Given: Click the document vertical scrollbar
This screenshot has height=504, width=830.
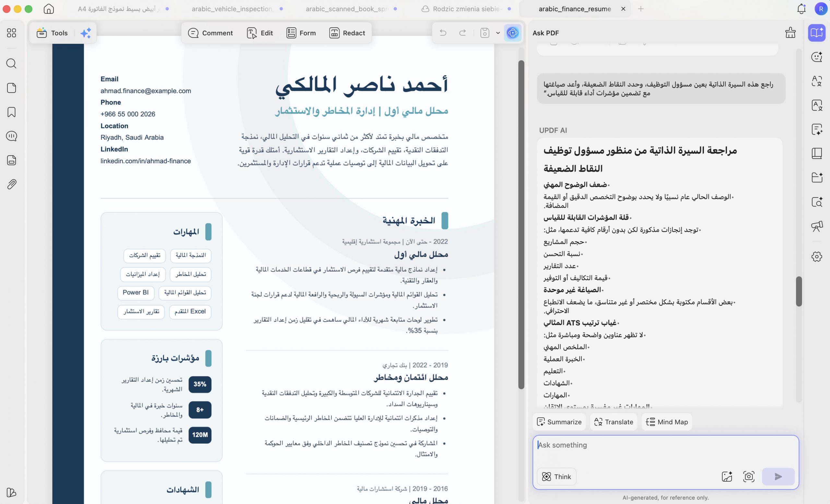Looking at the screenshot, I should pos(521,224).
